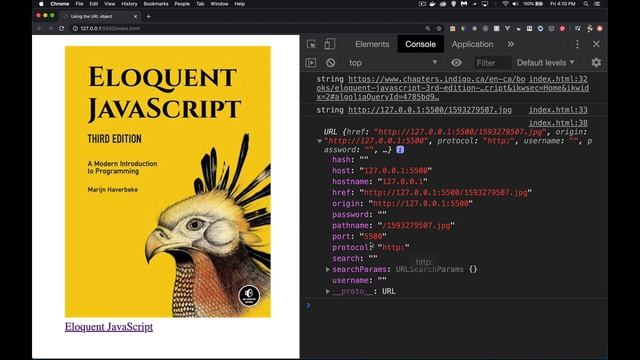This screenshot has height=360, width=640.
Task: Bookmark this page with the star icon
Action: [x=439, y=29]
